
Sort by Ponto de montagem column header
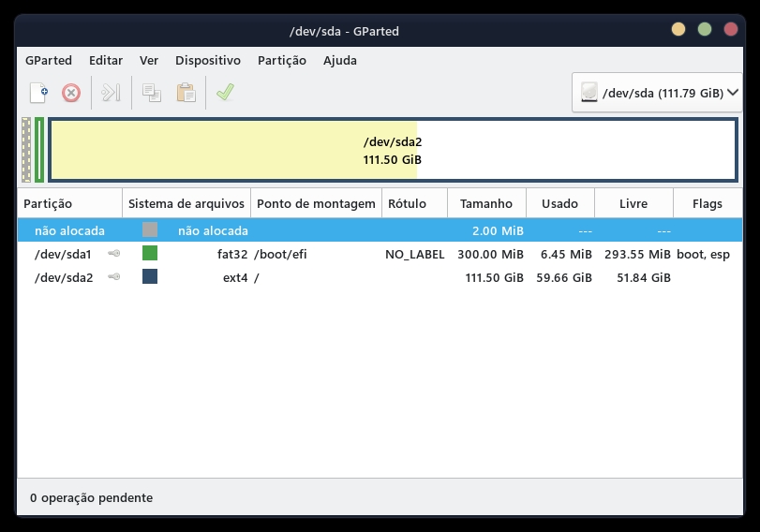(316, 203)
